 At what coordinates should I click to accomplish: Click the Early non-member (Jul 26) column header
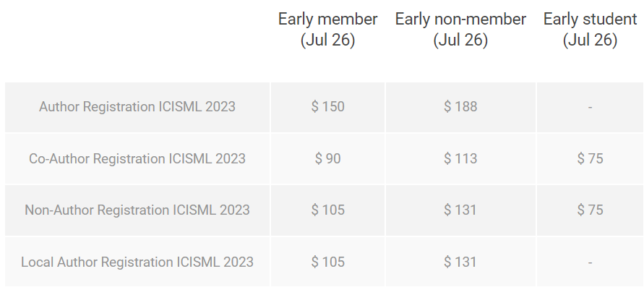pyautogui.click(x=460, y=30)
